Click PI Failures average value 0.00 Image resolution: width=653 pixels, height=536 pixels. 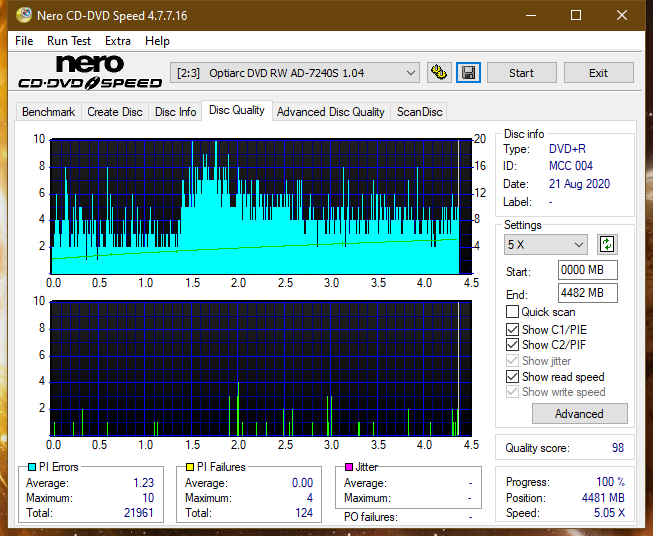point(302,482)
